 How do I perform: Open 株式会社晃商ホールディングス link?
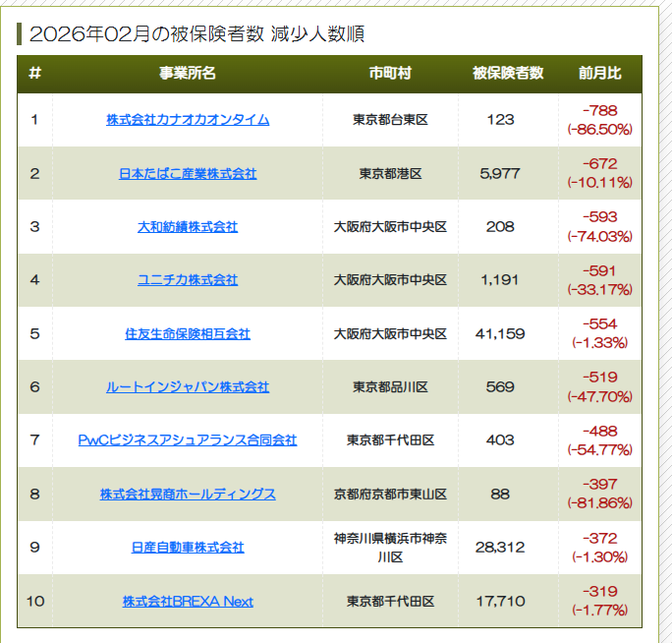pos(188,495)
